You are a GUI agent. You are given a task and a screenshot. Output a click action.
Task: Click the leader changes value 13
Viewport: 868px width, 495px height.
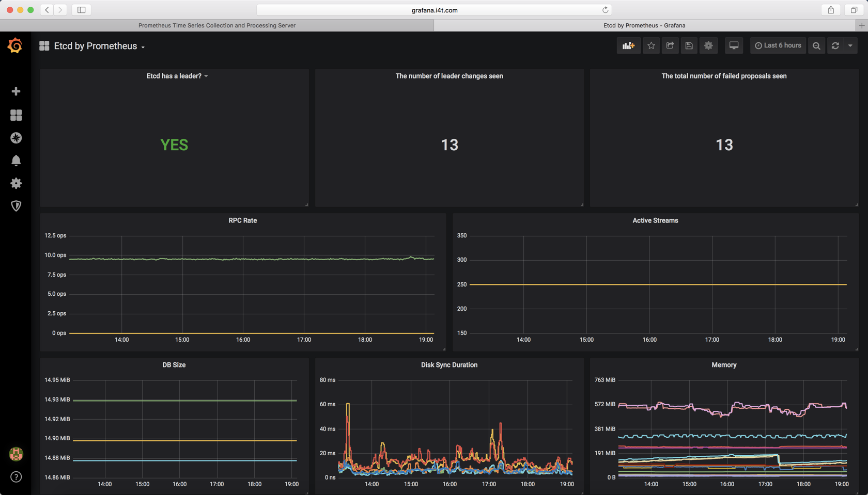pyautogui.click(x=450, y=145)
